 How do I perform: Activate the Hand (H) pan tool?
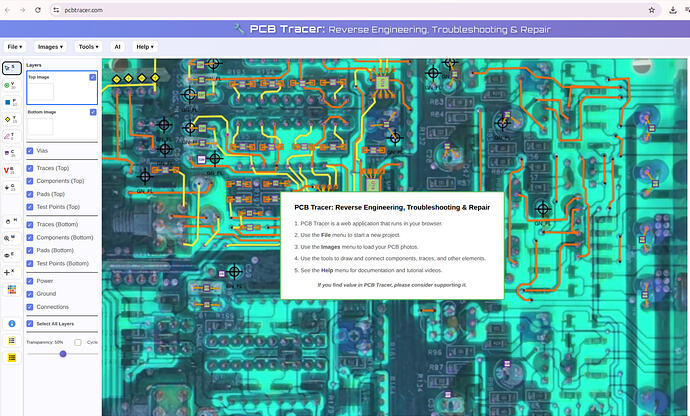(x=11, y=221)
